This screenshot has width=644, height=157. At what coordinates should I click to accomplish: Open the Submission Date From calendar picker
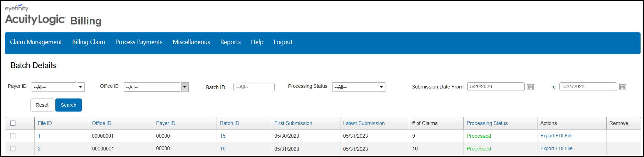point(530,87)
